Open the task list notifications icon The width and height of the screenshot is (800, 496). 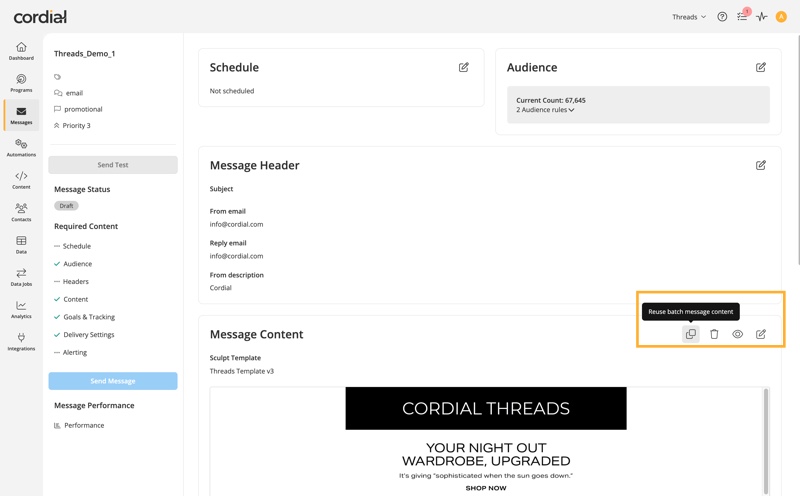742,17
